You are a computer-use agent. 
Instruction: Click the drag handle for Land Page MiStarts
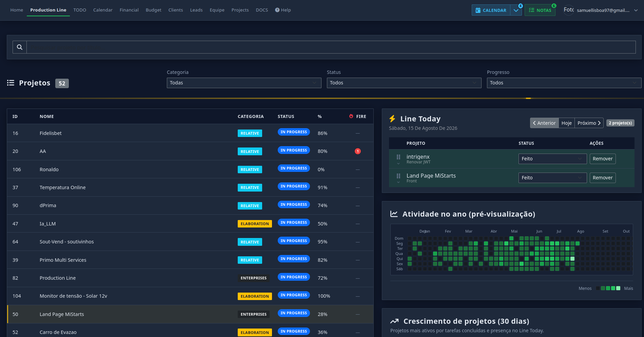(398, 176)
